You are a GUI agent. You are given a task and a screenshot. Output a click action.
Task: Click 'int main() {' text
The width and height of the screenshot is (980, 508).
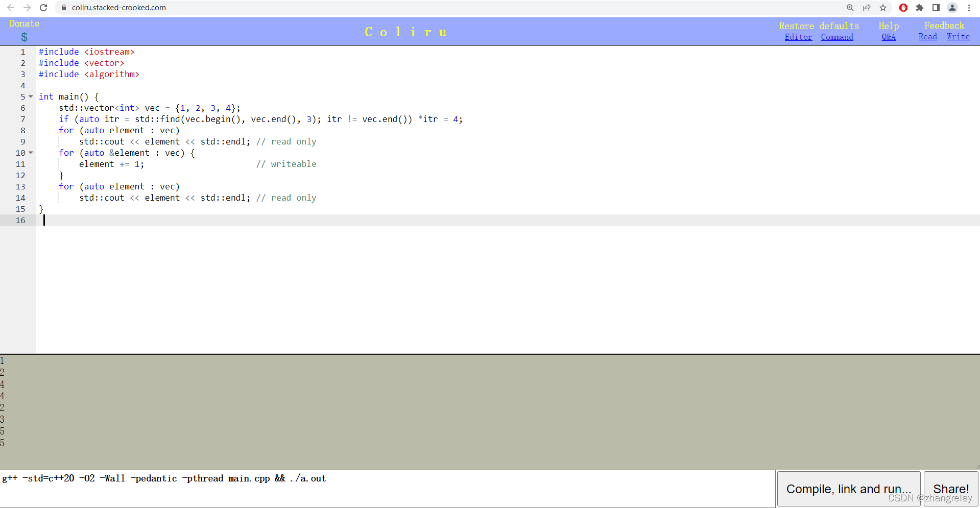(68, 96)
